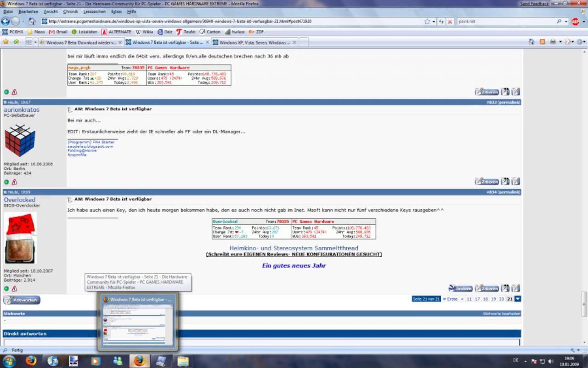Image resolution: width=588 pixels, height=368 pixels.
Task: Stop loading with the red X button
Action: (x=450, y=21)
